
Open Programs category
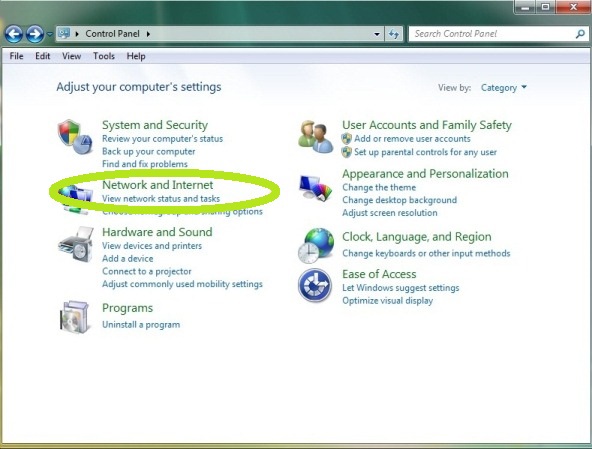pos(127,308)
